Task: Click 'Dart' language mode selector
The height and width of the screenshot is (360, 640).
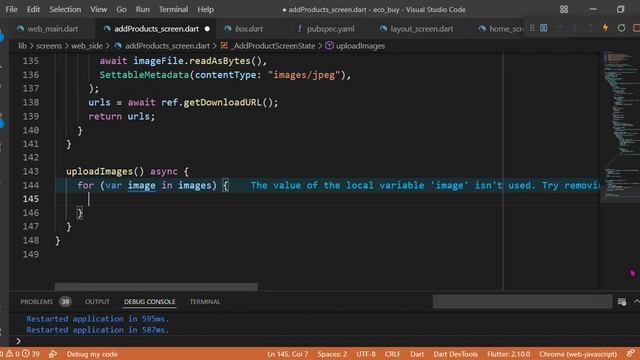Action: [417, 354]
